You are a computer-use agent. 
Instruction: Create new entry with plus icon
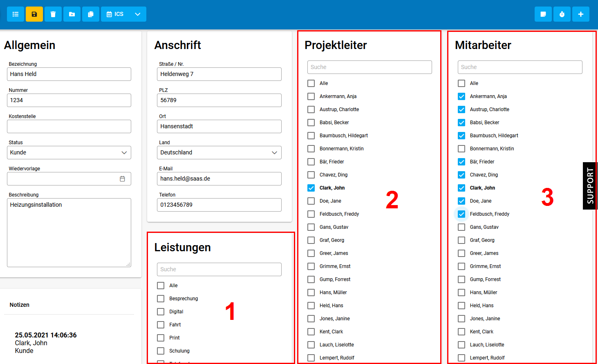[x=581, y=14]
